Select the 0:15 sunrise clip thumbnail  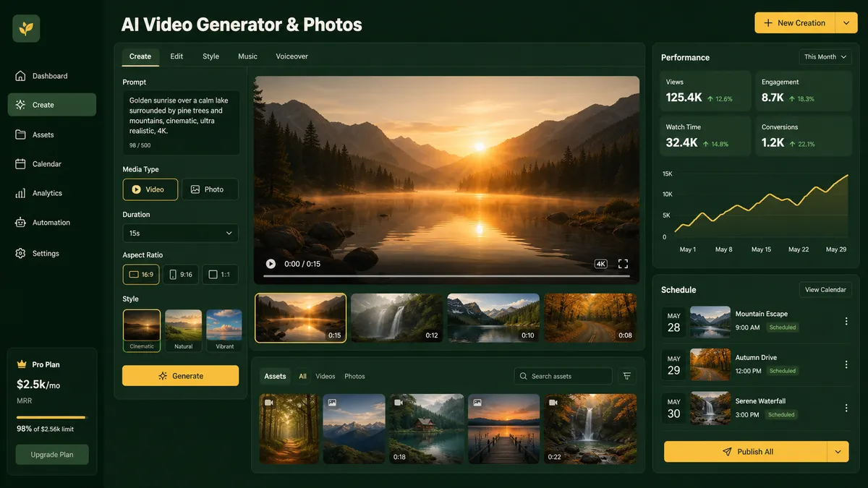[300, 317]
